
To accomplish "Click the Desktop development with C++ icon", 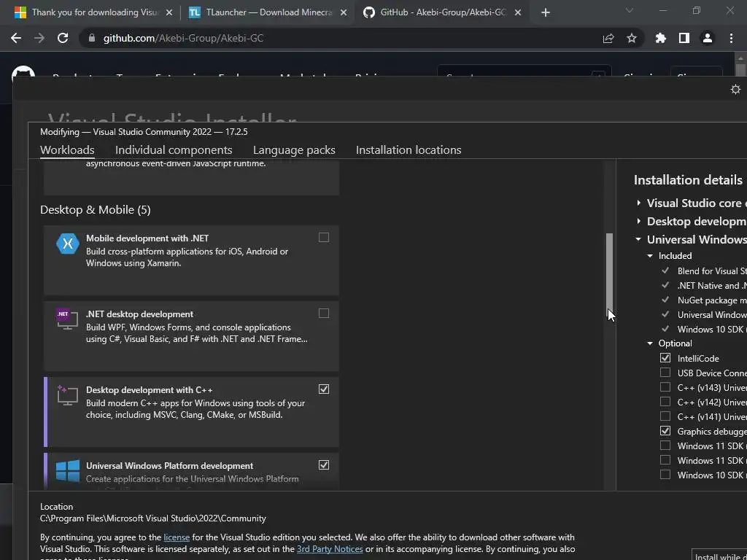I will pyautogui.click(x=67, y=396).
